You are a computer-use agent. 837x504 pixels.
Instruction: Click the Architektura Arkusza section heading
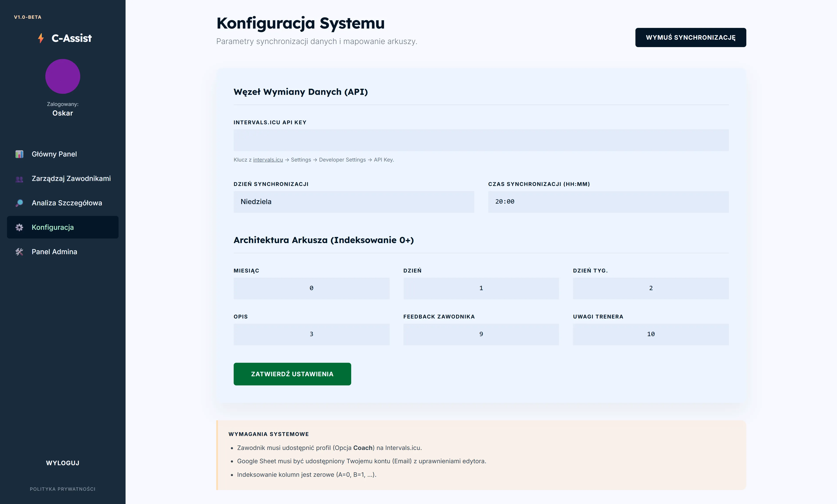coord(324,240)
